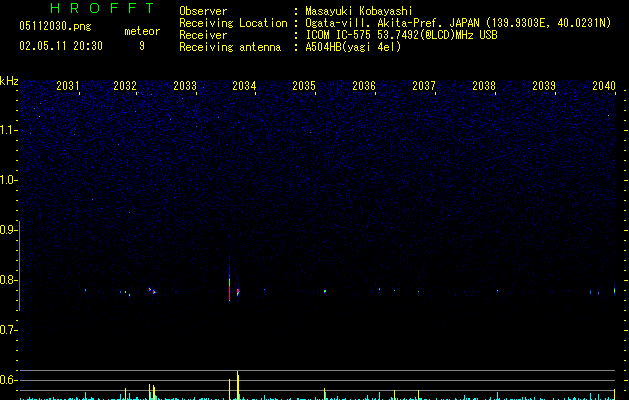629x400 pixels.
Task: Click the 'Receiving Location' label
Action: coord(233,23)
